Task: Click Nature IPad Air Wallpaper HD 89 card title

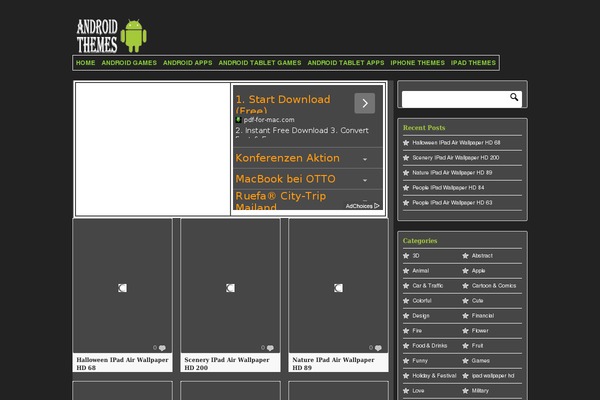Action: tap(333, 364)
